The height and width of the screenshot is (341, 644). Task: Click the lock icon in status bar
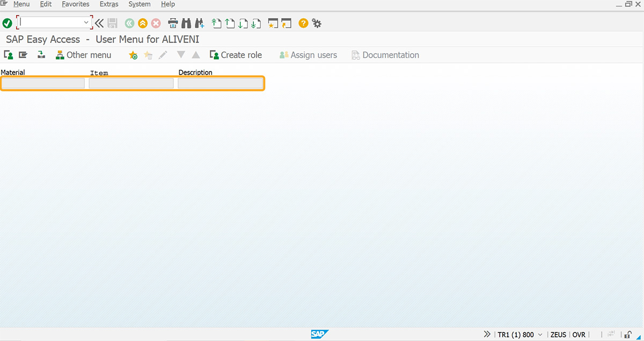[x=628, y=335]
